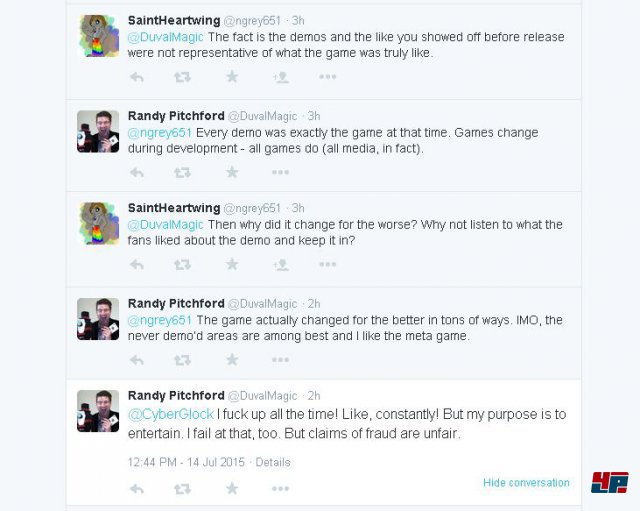Screen dimensions: 640x511
Task: Favorite Randy's 'Every demo was exactly' tweet
Action: pos(232,172)
